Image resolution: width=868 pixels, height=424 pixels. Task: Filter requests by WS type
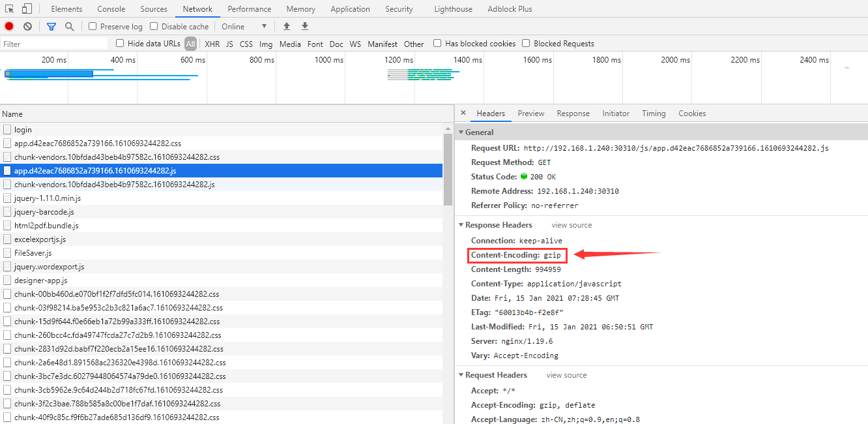355,44
